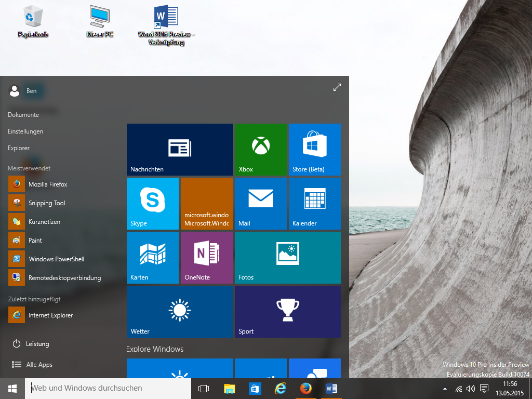Open the Fotos tile
Image resolution: width=532 pixels, height=399 pixels.
coord(288,258)
